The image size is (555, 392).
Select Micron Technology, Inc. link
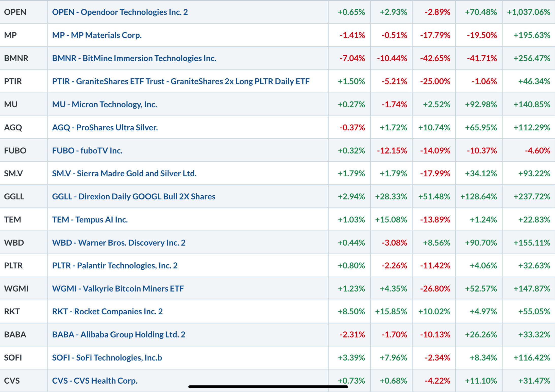tap(105, 104)
